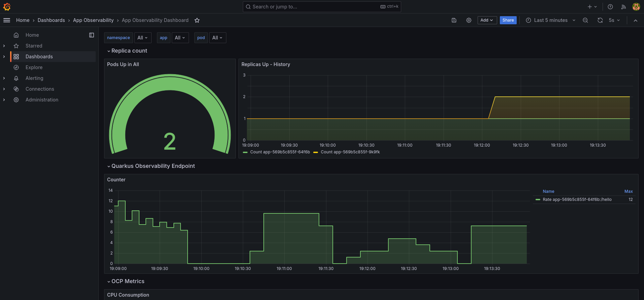Image resolution: width=644 pixels, height=300 pixels.
Task: Click the Grafana logo icon
Action: click(x=7, y=7)
